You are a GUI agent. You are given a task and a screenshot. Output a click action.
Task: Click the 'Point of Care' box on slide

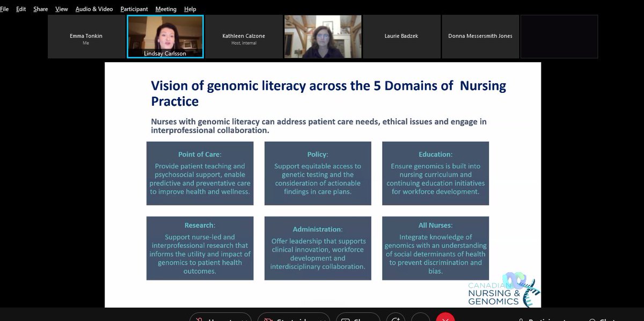pos(200,173)
